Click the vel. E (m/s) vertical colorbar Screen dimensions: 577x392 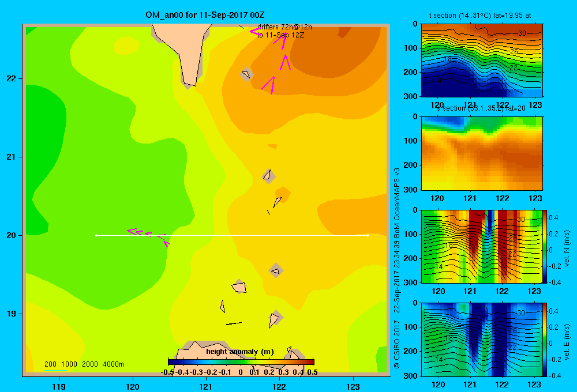click(x=545, y=340)
